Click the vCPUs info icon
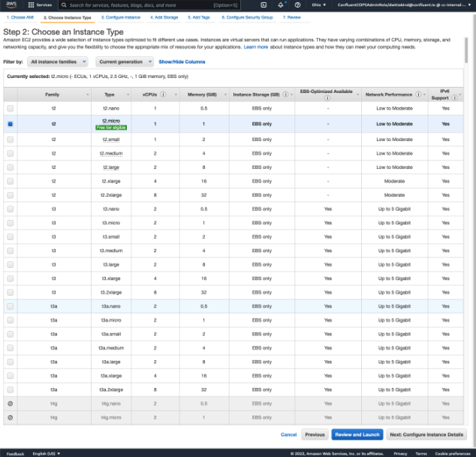 (163, 95)
